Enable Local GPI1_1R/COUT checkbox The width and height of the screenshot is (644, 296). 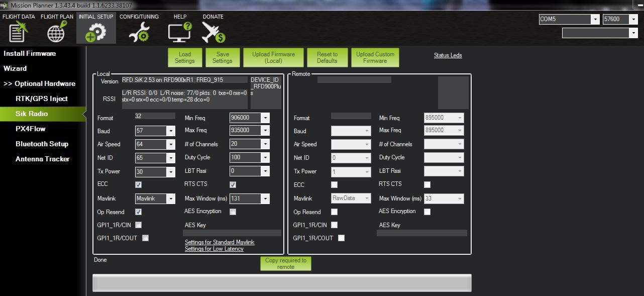click(146, 238)
